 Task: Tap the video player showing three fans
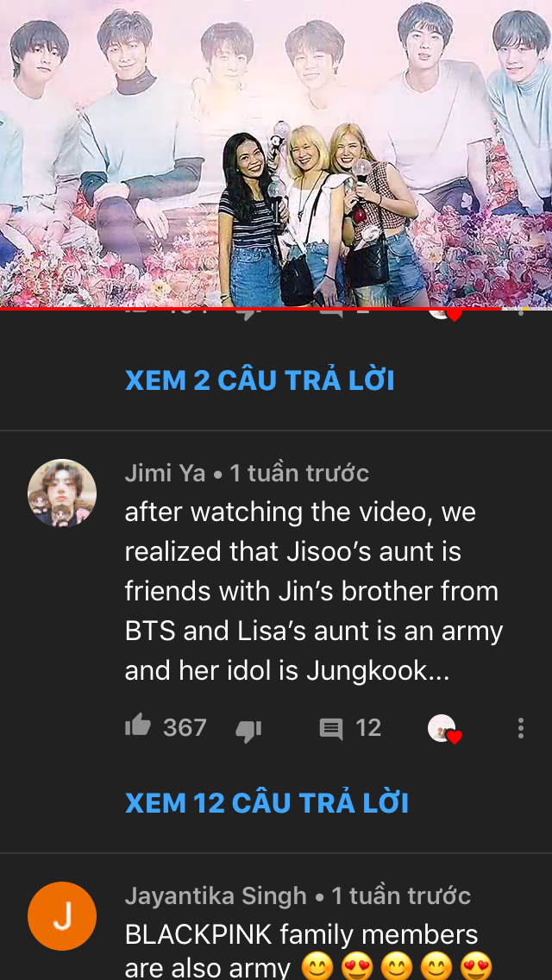(276, 154)
